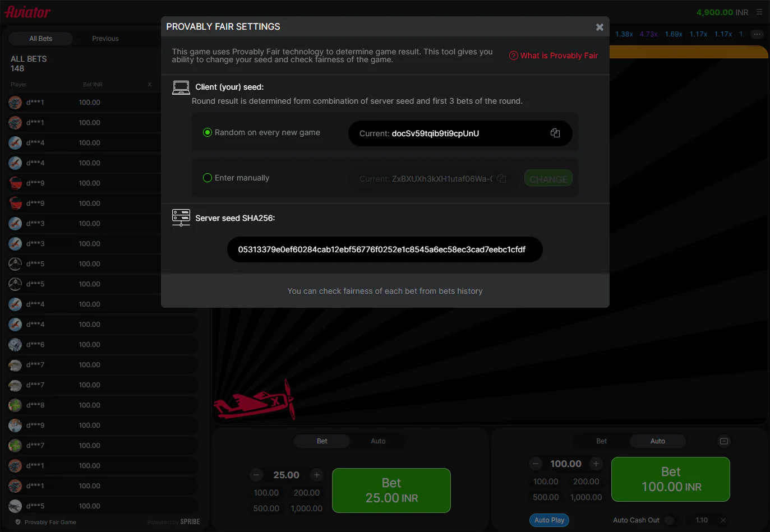Remove the second bet panel

click(723, 441)
